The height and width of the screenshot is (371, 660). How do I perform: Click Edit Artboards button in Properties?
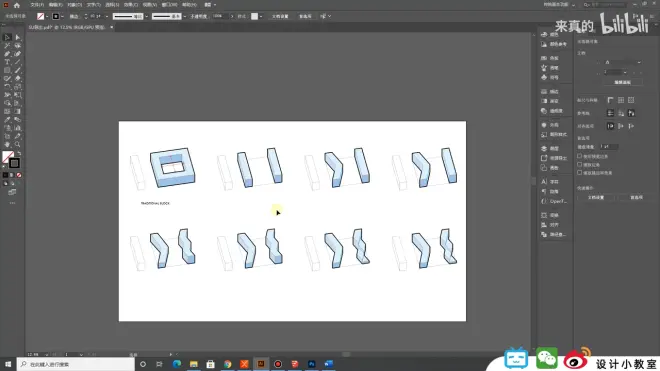pos(623,83)
